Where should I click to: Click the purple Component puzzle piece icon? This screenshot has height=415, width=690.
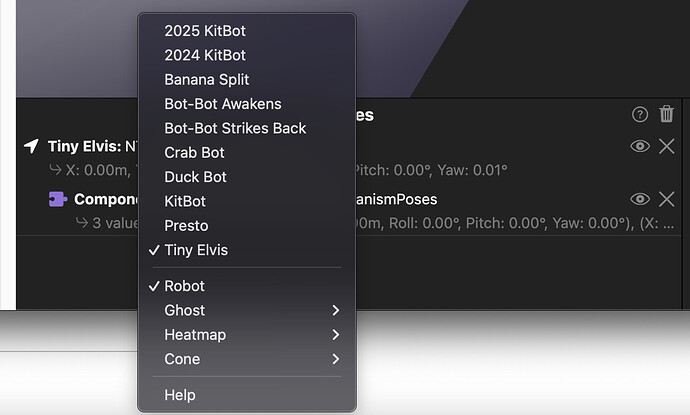click(x=58, y=199)
